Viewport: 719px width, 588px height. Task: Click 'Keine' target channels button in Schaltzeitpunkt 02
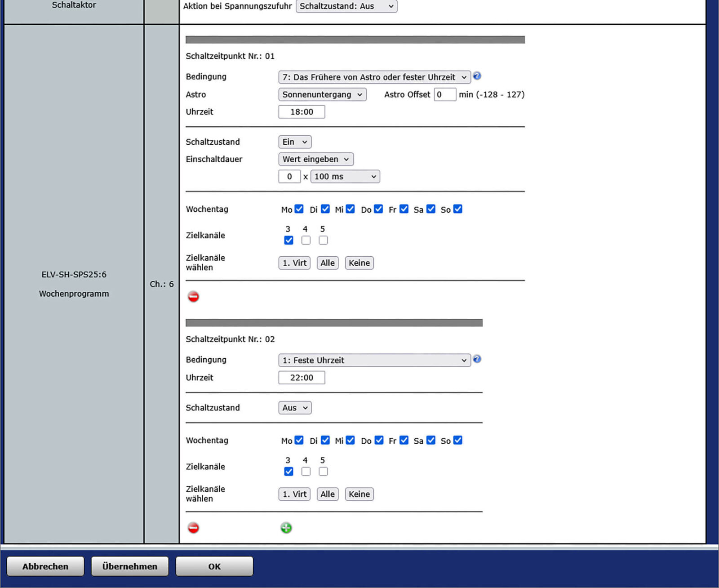[x=359, y=494]
